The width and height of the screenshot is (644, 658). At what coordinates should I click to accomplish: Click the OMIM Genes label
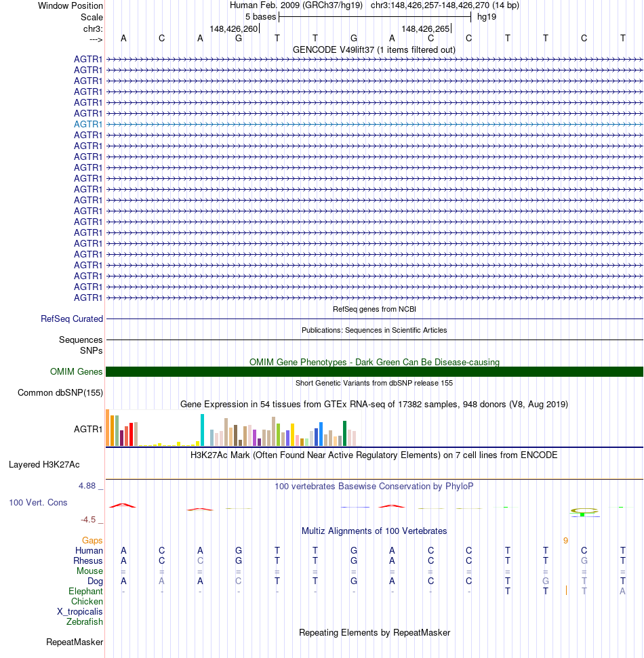[76, 372]
